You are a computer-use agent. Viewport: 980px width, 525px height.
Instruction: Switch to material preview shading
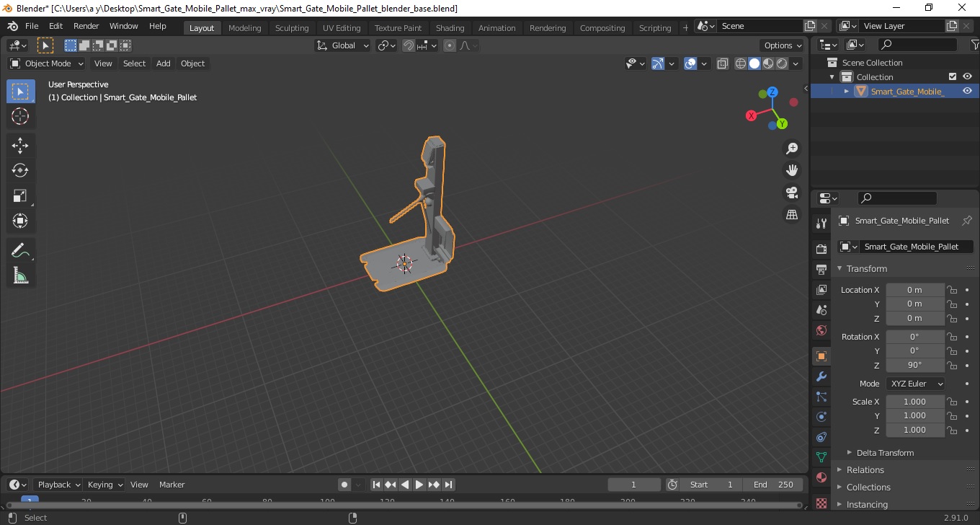tap(768, 63)
